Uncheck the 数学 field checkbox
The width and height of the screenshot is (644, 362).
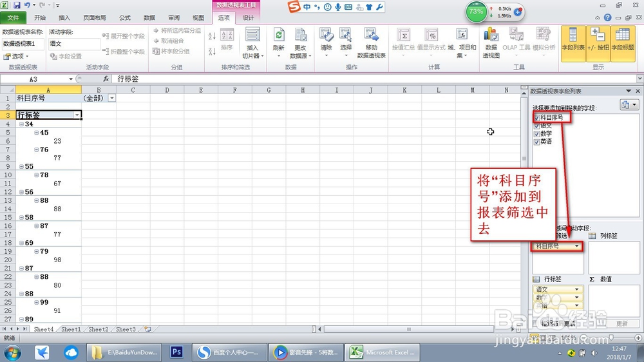pos(536,134)
